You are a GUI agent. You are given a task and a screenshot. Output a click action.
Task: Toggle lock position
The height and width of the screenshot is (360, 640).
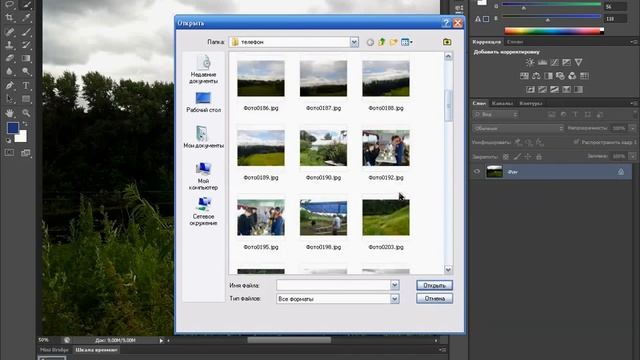(x=528, y=156)
